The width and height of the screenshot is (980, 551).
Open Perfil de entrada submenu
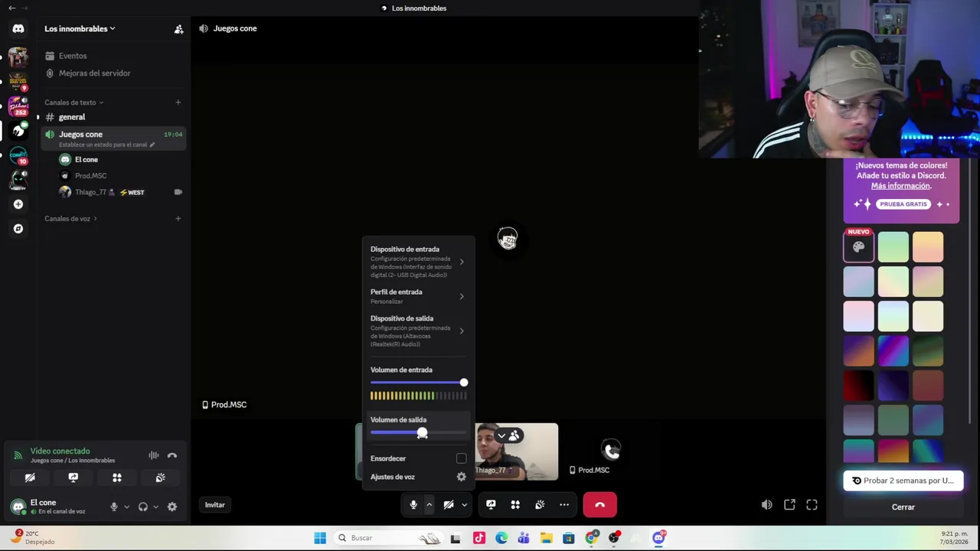pos(418,296)
